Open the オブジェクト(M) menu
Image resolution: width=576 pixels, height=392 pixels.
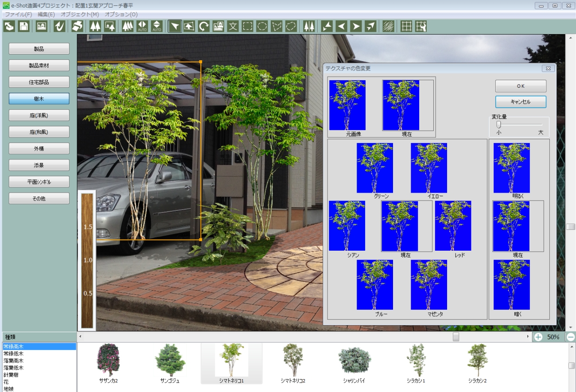pyautogui.click(x=80, y=15)
